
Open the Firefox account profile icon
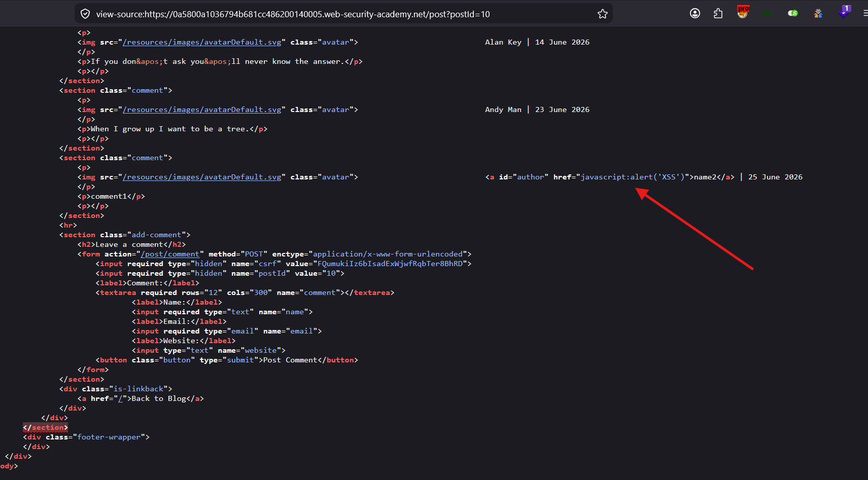[x=695, y=14]
